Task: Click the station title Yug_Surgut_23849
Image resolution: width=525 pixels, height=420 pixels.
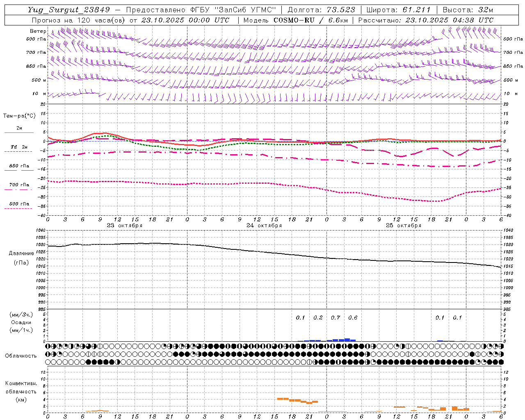Action: (x=69, y=10)
